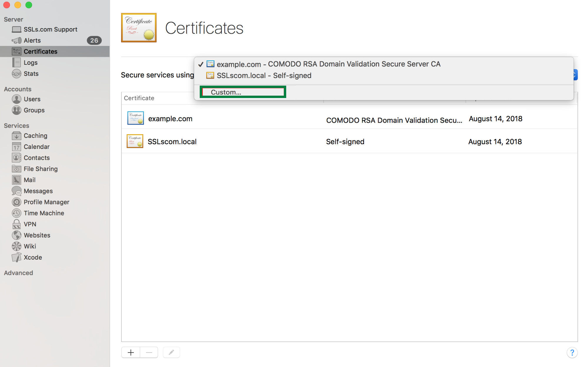This screenshot has height=367, width=588.
Task: Click the Profile Manager service
Action: click(46, 202)
